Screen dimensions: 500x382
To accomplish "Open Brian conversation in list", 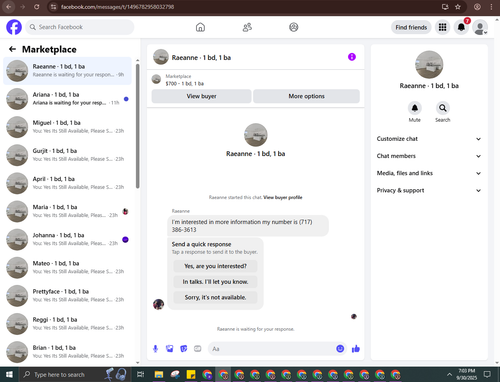I will pyautogui.click(x=67, y=352).
